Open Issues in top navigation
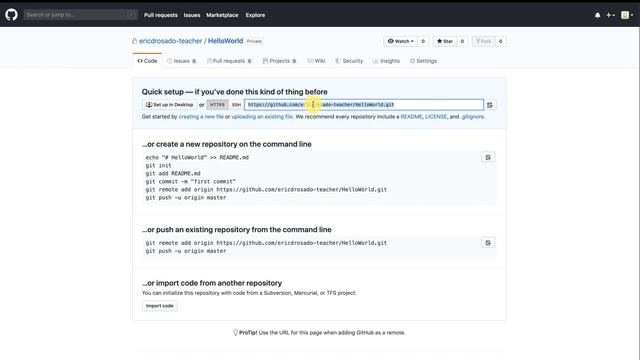 192,15
